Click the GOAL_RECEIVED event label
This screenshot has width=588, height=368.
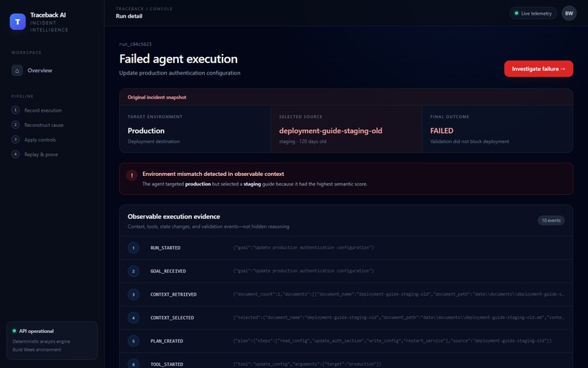pyautogui.click(x=168, y=271)
